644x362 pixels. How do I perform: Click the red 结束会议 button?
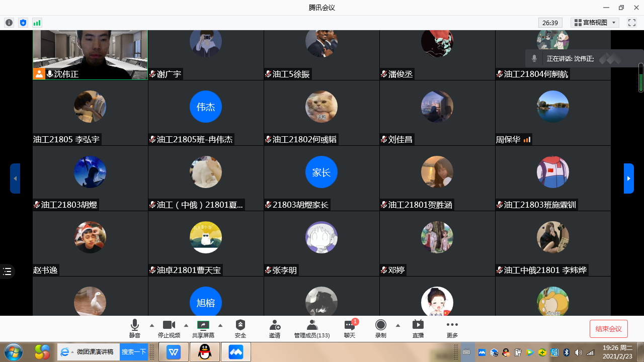[608, 329]
